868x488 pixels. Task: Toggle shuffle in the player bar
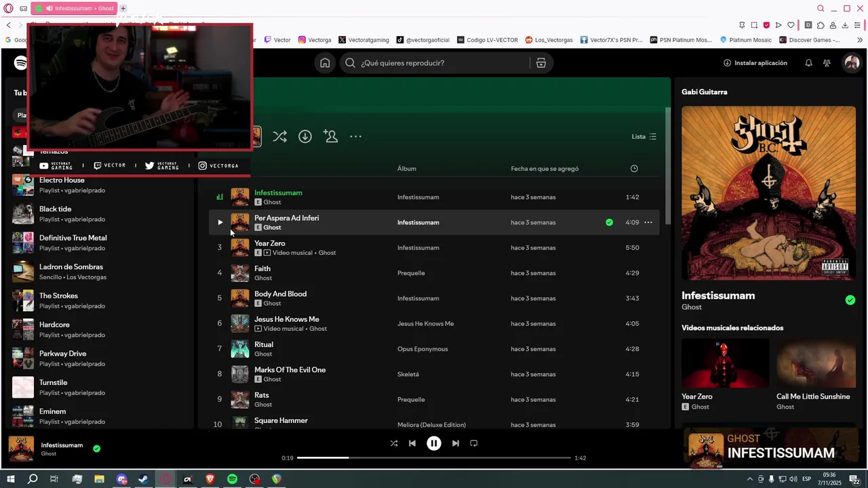(x=394, y=443)
